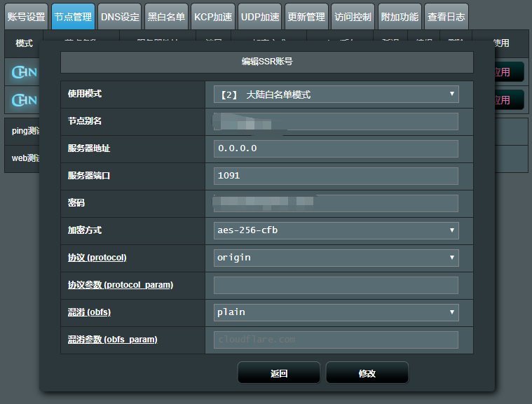Click the 修改 button
Viewport: 532px width, 404px height.
click(367, 373)
